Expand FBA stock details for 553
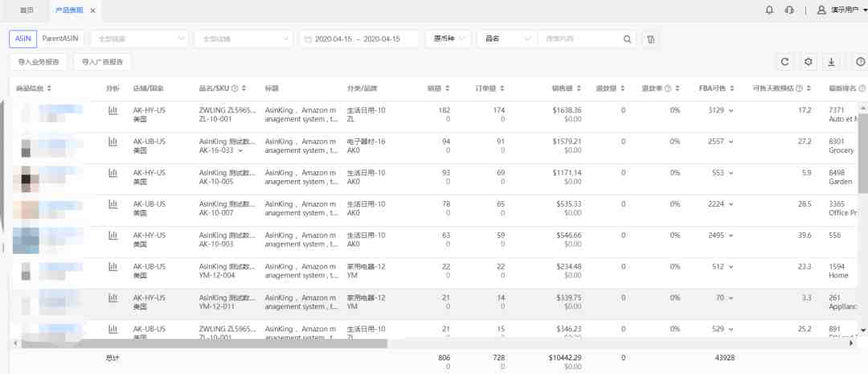This screenshot has height=374, width=868. coord(731,174)
